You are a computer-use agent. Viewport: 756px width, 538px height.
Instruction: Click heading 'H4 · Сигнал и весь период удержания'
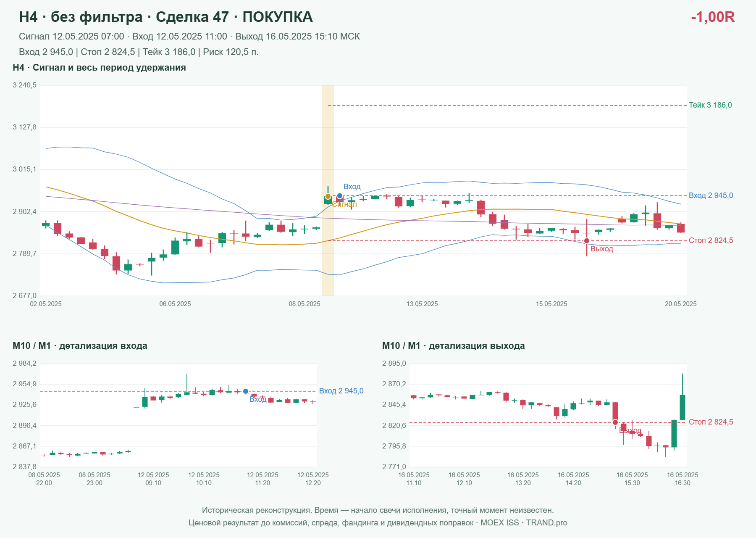coord(99,68)
